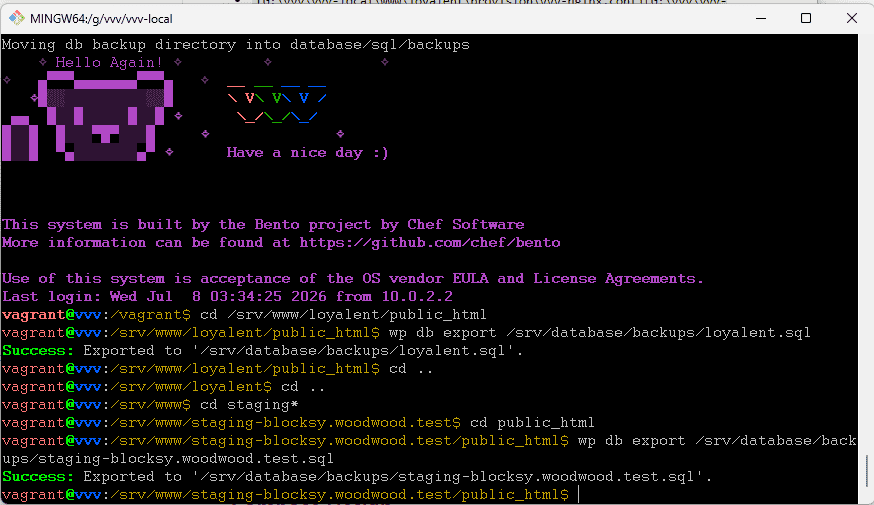Click the MINGW64:/g/vvv/vvv-local window title
874x505 pixels.
pos(101,18)
